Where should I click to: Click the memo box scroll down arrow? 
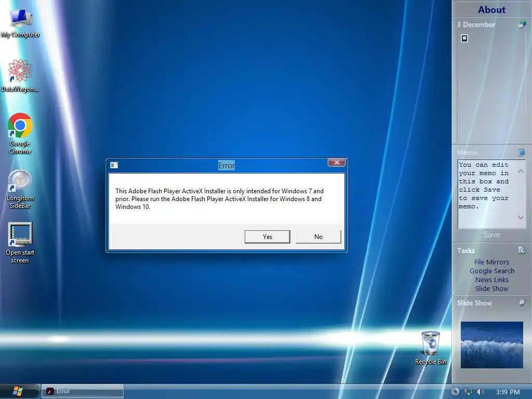pyautogui.click(x=521, y=217)
